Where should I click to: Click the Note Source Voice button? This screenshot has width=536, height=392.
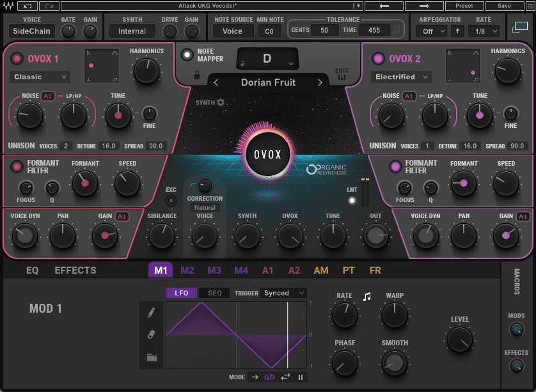pos(233,31)
